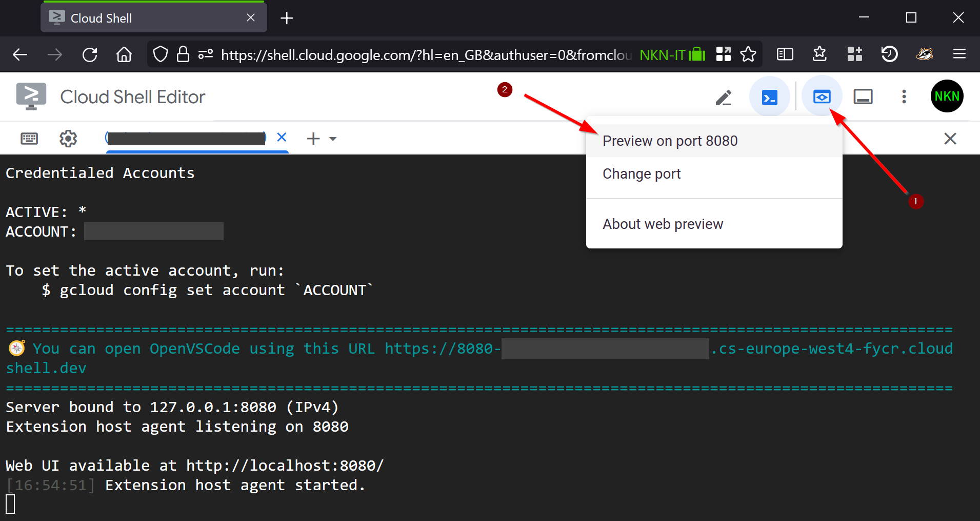Close the Cloud Shell browser tab

pyautogui.click(x=251, y=17)
